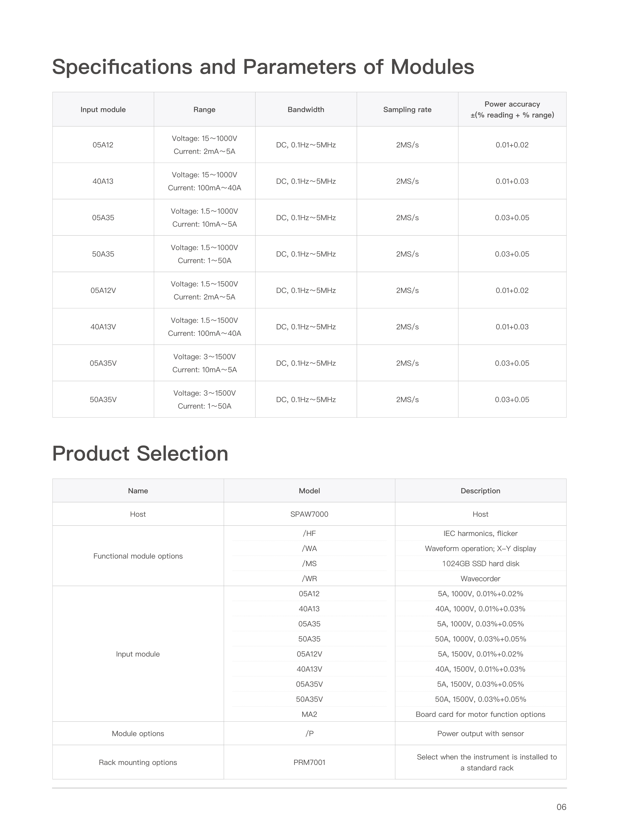Click the 'Bandwidth' column header
Screen dimensions: 619x840
306,110
